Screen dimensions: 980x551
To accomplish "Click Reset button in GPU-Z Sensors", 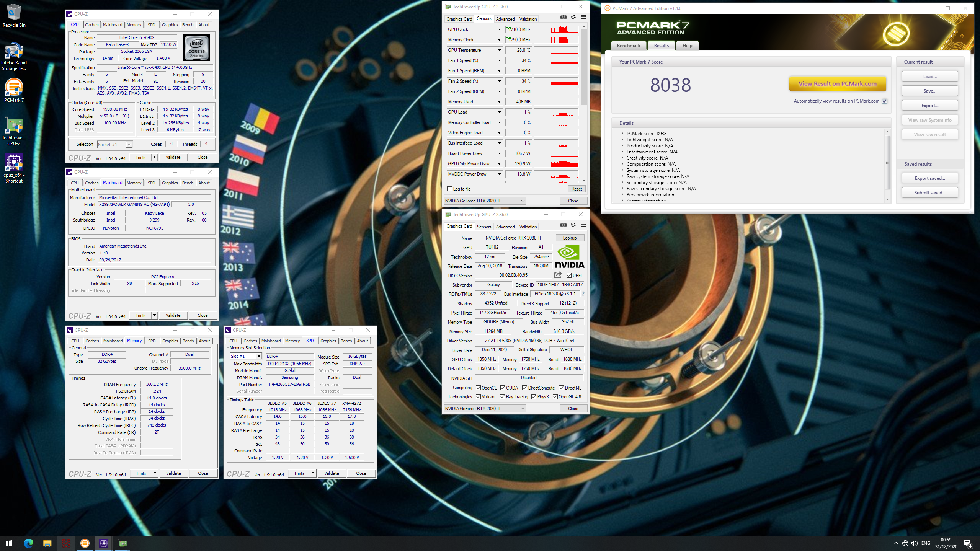I will tap(577, 189).
